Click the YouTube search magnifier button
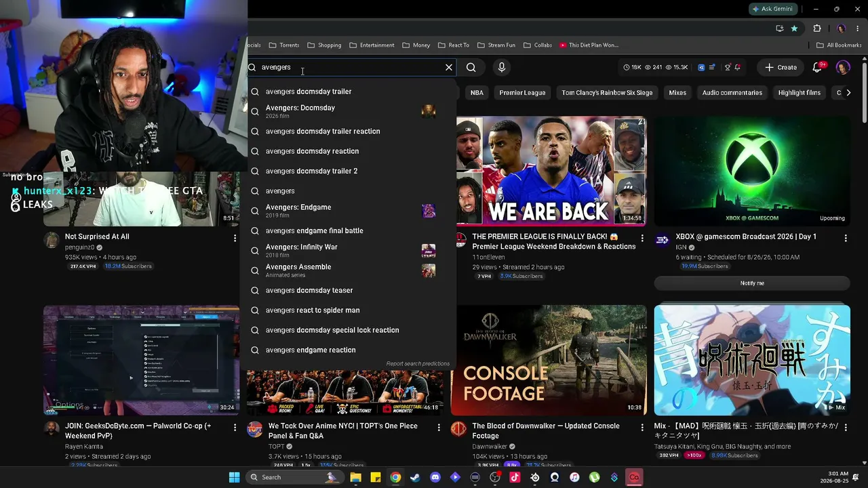The height and width of the screenshot is (488, 868). pos(471,67)
